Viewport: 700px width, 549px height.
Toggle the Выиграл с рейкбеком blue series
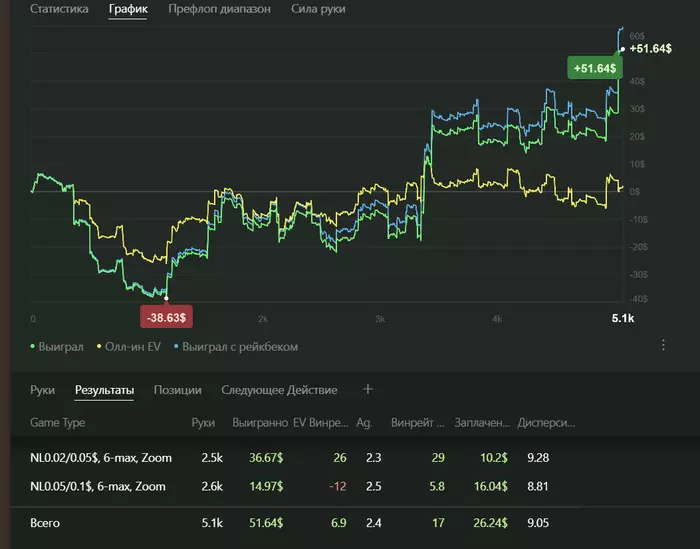tap(236, 347)
